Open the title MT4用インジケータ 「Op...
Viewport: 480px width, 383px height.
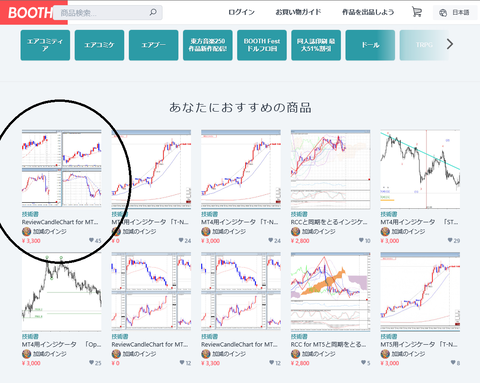click(x=61, y=344)
